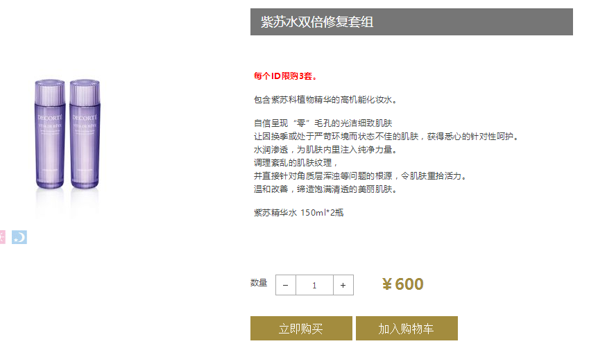The image size is (598, 364).
Task: Click the left Decorté bottle image
Action: (49, 137)
